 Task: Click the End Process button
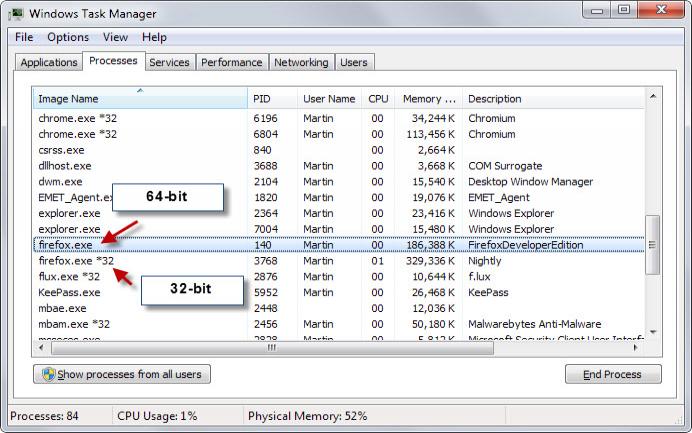point(613,374)
